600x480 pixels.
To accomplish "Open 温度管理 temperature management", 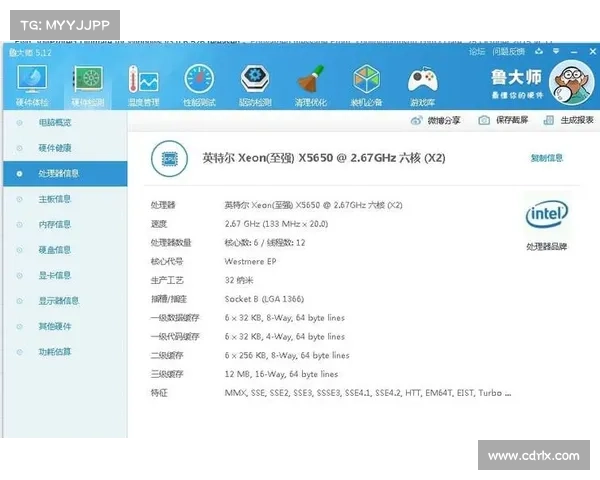I will [143, 82].
